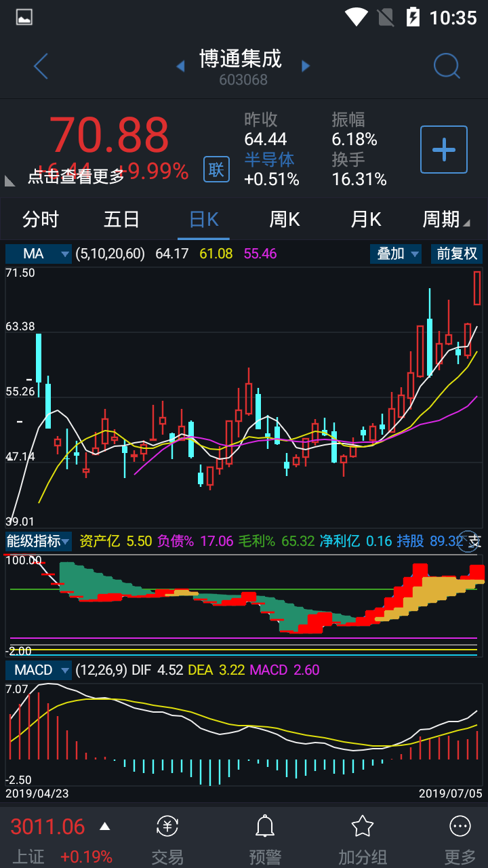Tap the 负债% 17.06 reading
The image size is (488, 868).
(x=195, y=541)
